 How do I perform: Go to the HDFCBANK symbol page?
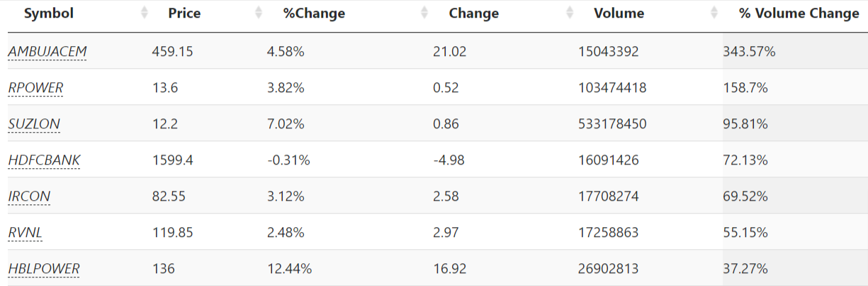click(44, 160)
